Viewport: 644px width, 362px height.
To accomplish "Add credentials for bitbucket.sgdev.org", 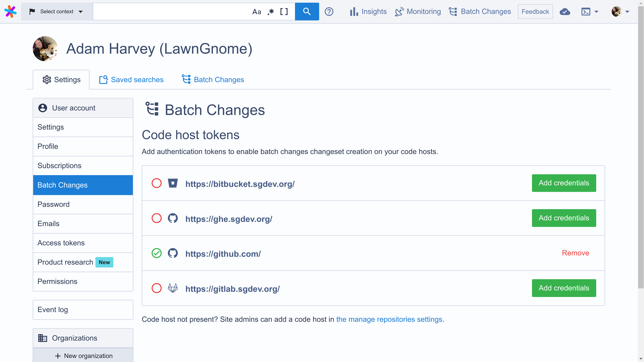I will 564,183.
